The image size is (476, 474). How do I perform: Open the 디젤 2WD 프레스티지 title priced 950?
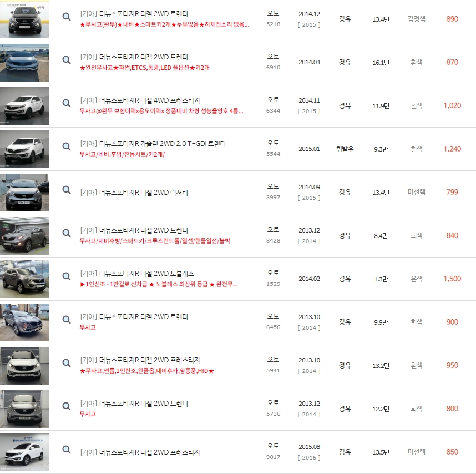point(140,360)
